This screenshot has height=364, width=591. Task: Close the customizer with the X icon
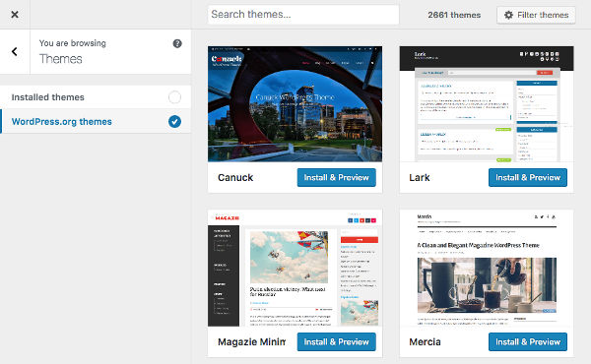point(15,15)
